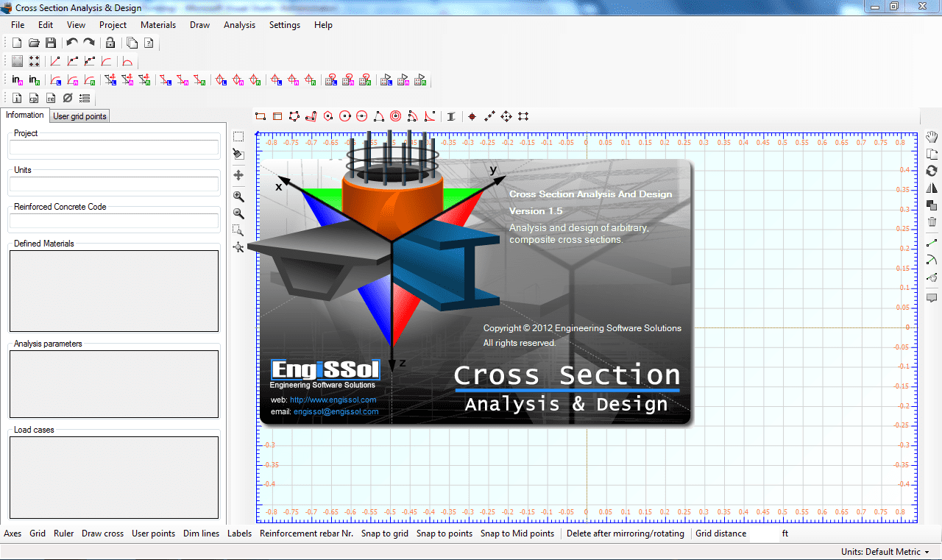The height and width of the screenshot is (560, 942).
Task: Toggle the Ruler option
Action: (64, 534)
